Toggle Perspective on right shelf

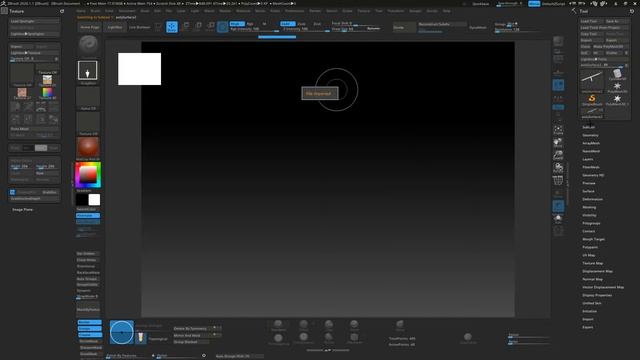point(558,73)
